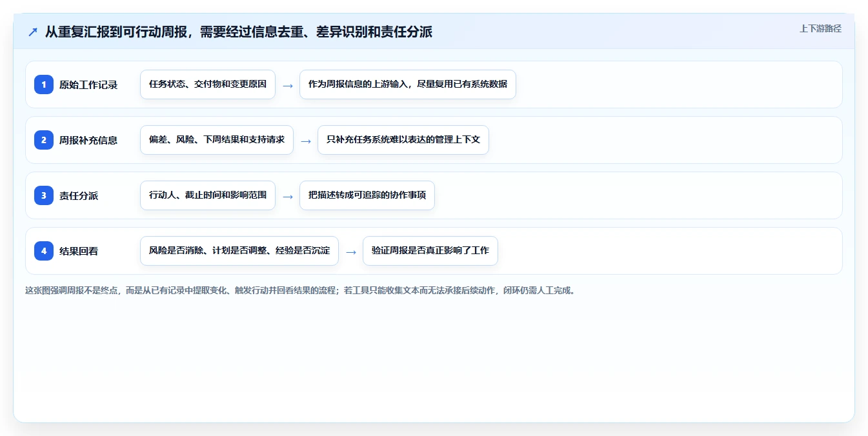Click the arrow in the 周报补充信息 row
This screenshot has height=436, width=868.
[306, 141]
